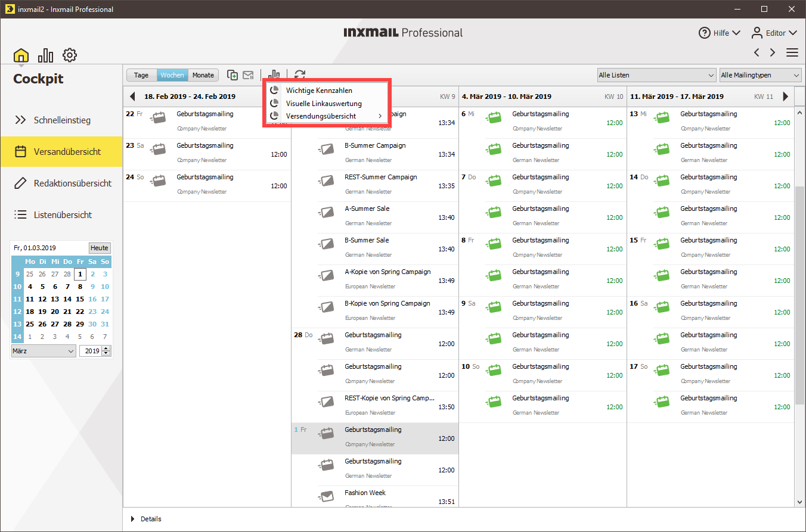Click the Heute button
The height and width of the screenshot is (532, 806).
(100, 248)
